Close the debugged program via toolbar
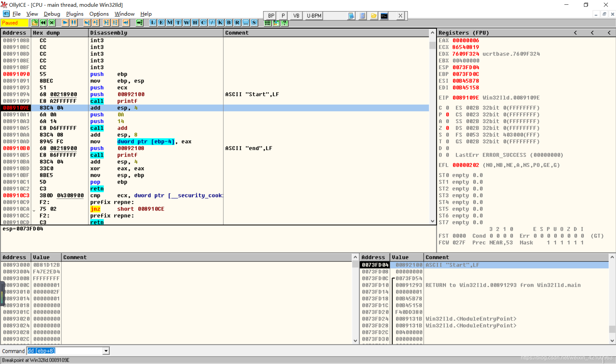 (52, 23)
